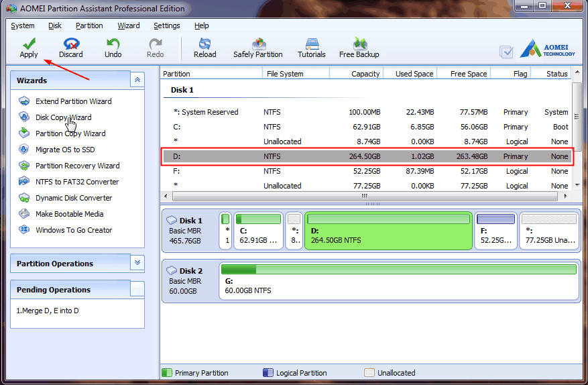Open NTFS to FAT32 Converter link

click(77, 182)
